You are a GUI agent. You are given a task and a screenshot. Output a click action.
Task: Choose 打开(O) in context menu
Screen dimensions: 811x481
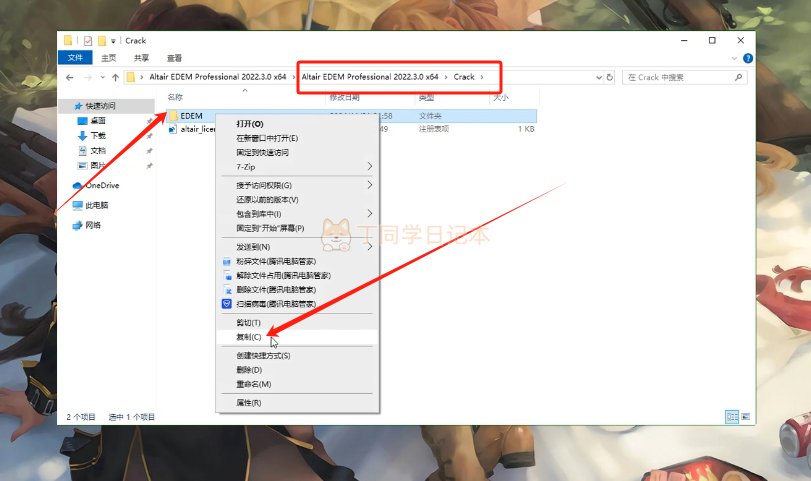[x=297, y=124]
